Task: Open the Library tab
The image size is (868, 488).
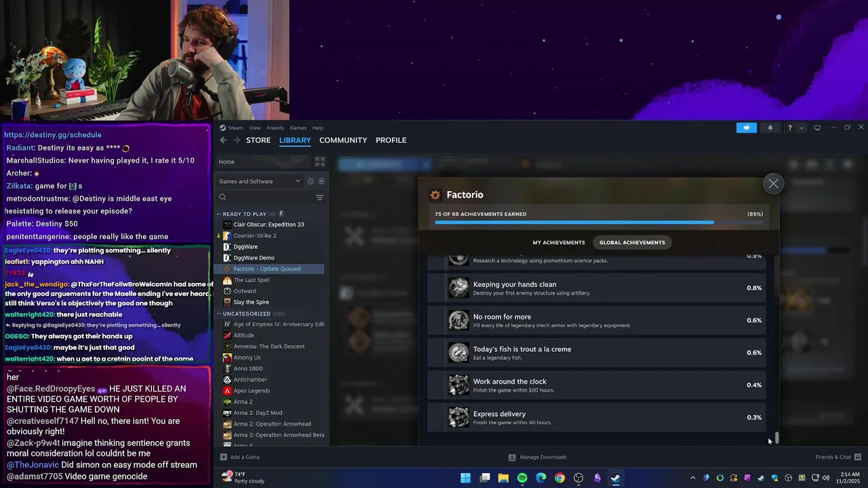Action: click(x=295, y=140)
